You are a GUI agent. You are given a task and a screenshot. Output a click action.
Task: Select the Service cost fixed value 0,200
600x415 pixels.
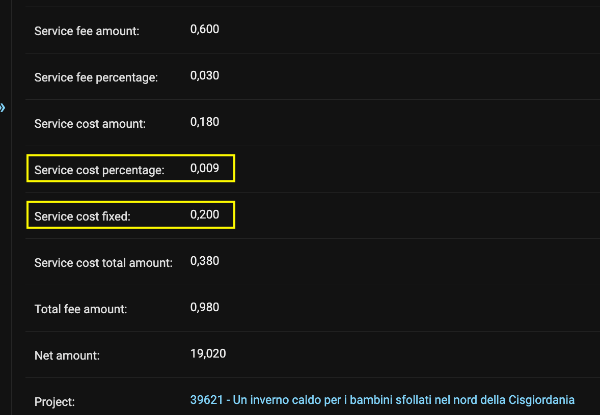click(204, 215)
